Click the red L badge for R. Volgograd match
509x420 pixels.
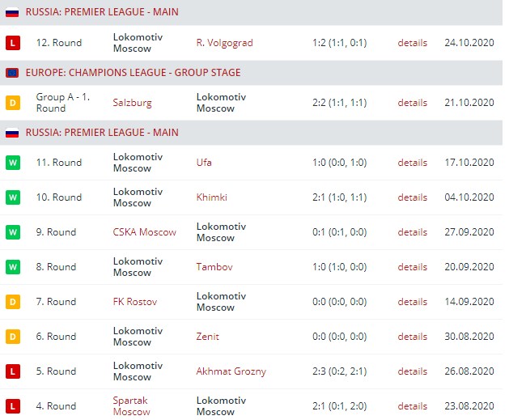tap(12, 42)
